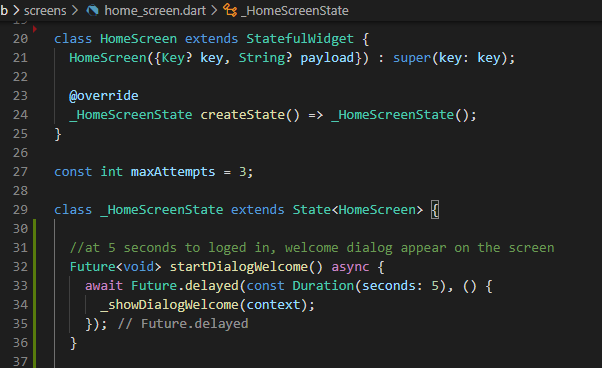Screen dimensions: 602x368
Task: Click Duration on line 33
Action: point(323,286)
